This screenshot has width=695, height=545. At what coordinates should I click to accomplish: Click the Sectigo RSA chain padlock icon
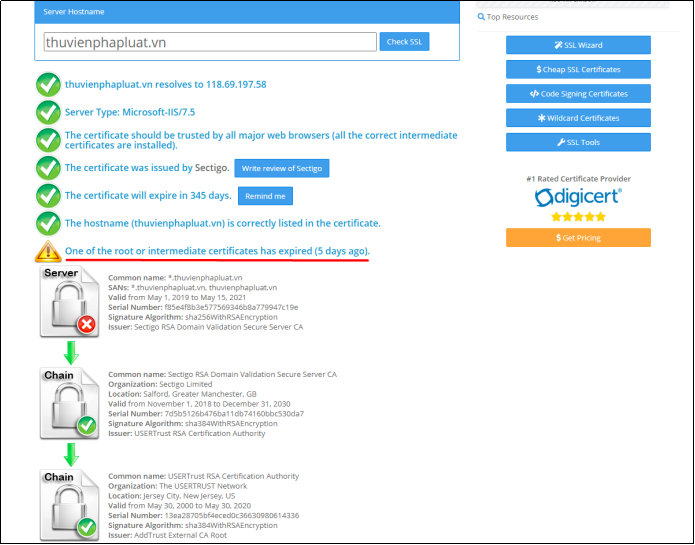(70, 404)
